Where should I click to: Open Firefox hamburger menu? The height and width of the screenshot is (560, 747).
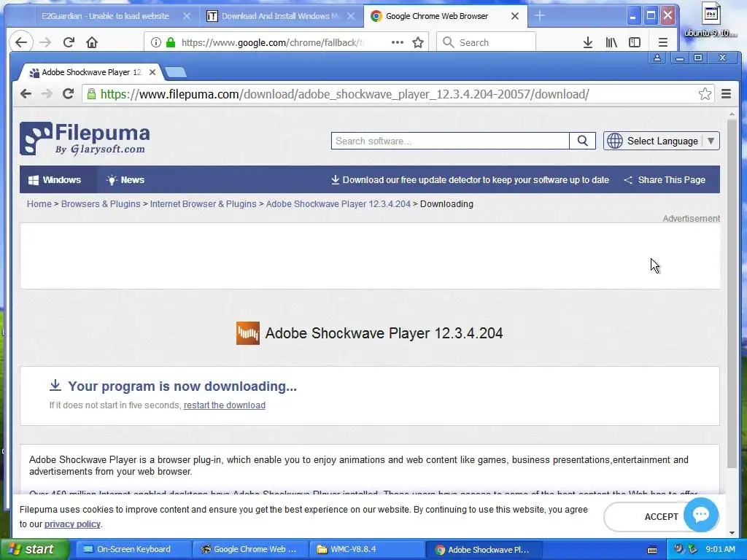click(662, 42)
